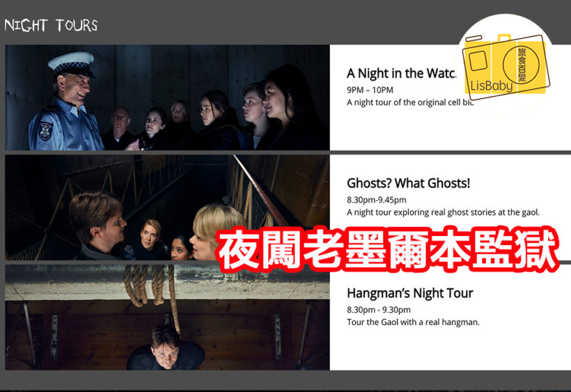Click the LisBaby text on logo

491,86
